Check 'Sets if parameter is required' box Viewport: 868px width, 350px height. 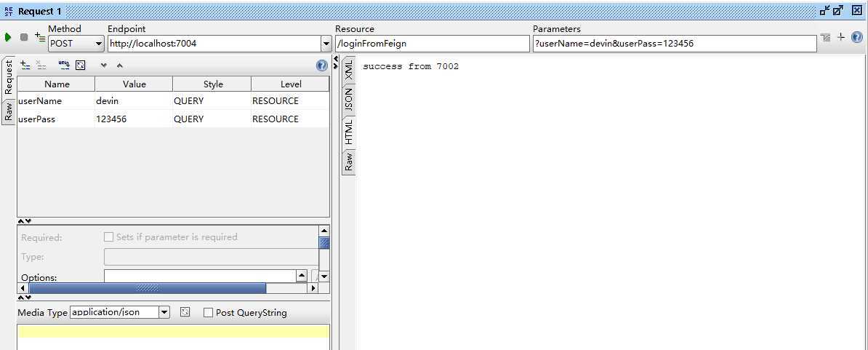pos(108,237)
